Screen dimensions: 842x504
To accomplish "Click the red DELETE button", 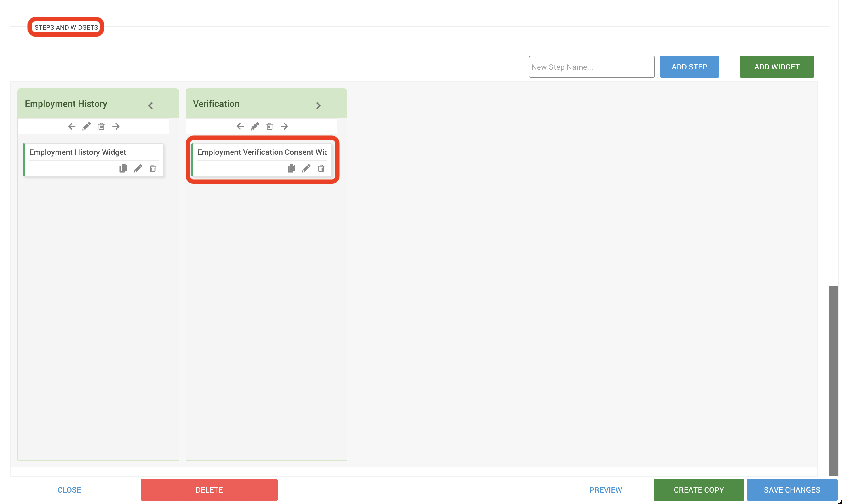I will pos(209,490).
